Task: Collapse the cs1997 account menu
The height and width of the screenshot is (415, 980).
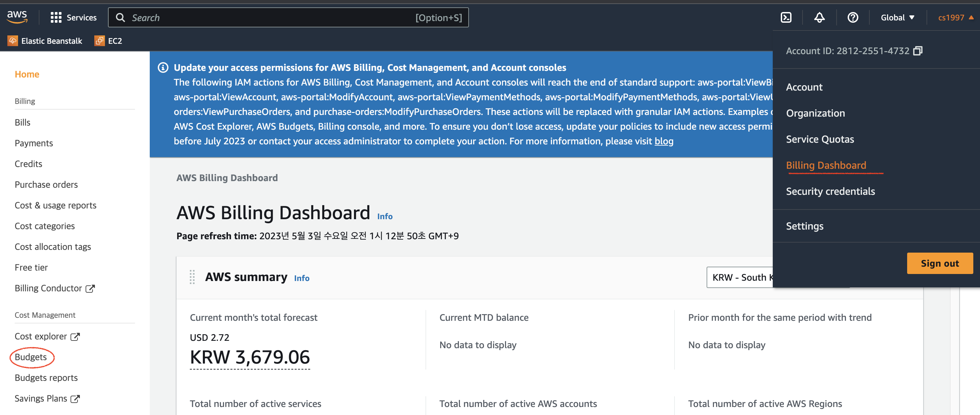Action: coord(955,17)
